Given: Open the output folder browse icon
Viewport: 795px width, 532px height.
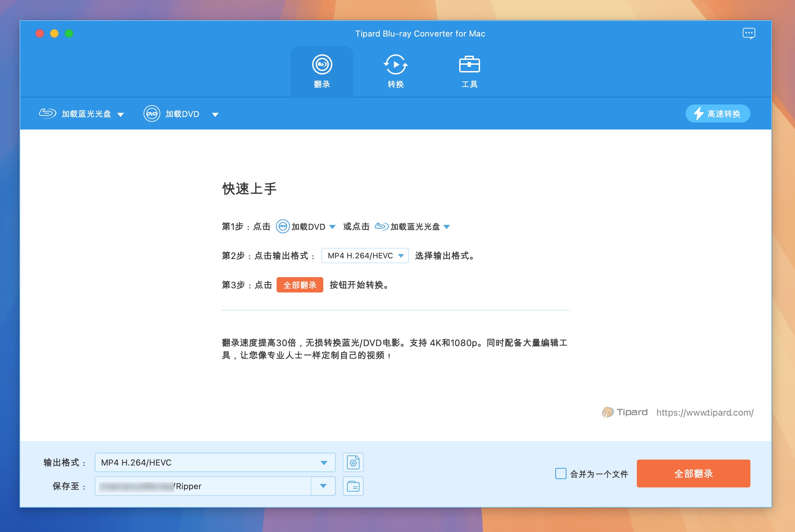Looking at the screenshot, I should [353, 486].
